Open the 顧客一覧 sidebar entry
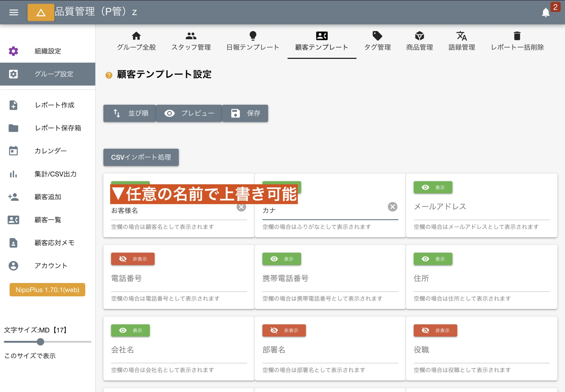Image resolution: width=565 pixels, height=392 pixels. [48, 220]
